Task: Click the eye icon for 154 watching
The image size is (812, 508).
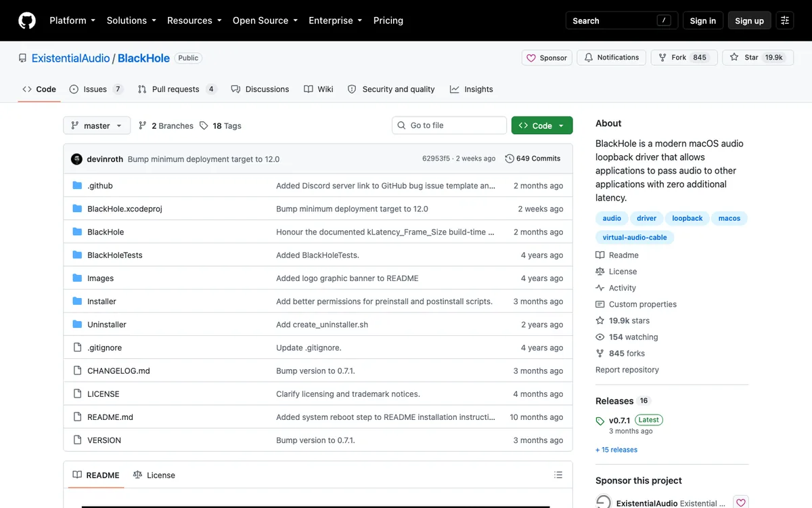Action: coord(600,337)
